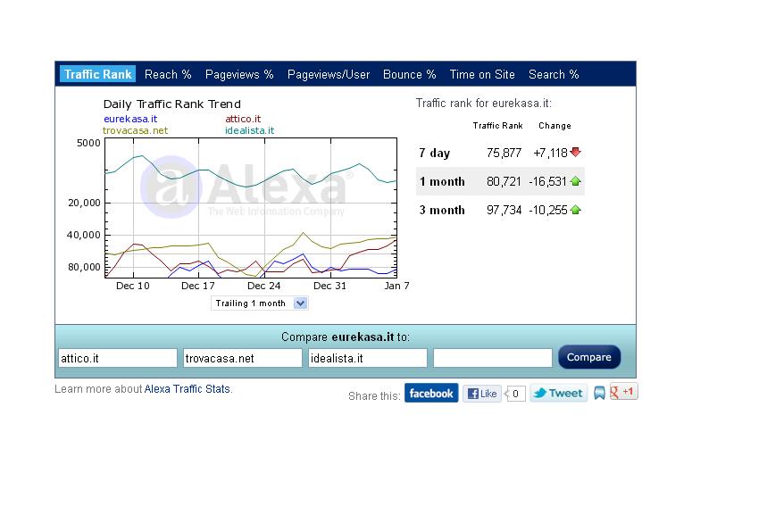Click the Jan 7 axis label
The image size is (767, 532).
pyautogui.click(x=396, y=286)
